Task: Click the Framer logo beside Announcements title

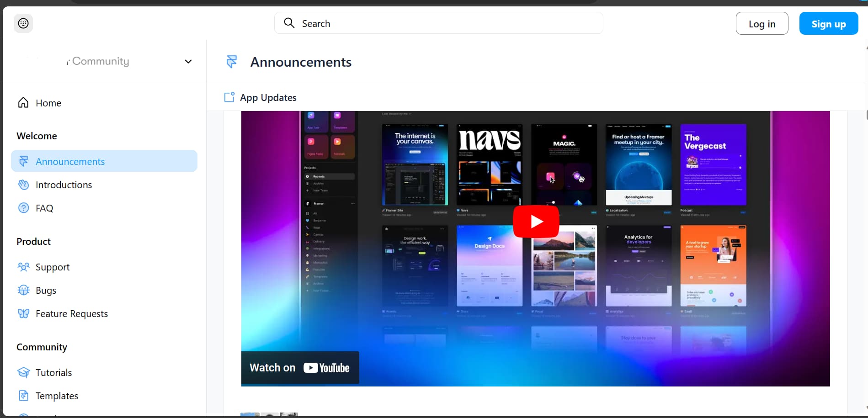Action: [232, 62]
